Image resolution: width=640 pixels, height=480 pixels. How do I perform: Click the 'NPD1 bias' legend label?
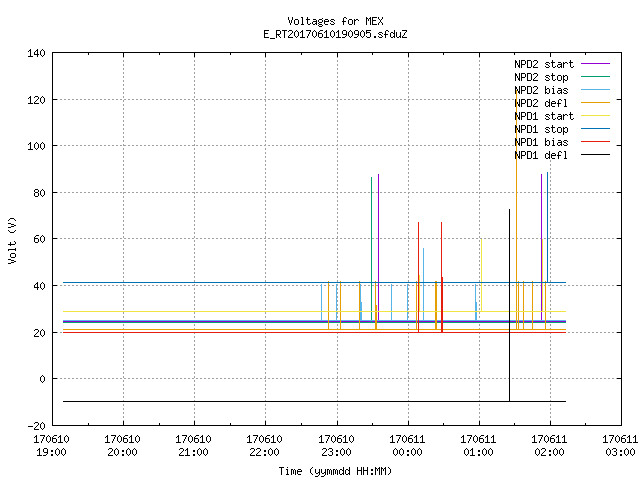point(541,142)
